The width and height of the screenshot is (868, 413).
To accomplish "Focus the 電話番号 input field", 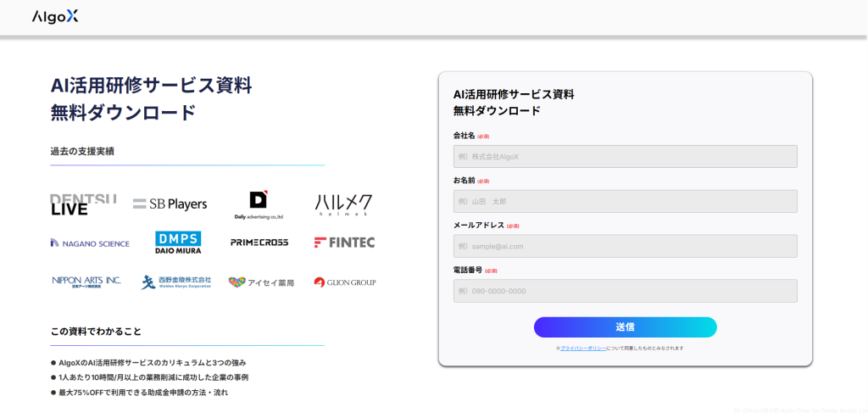I will coord(625,291).
